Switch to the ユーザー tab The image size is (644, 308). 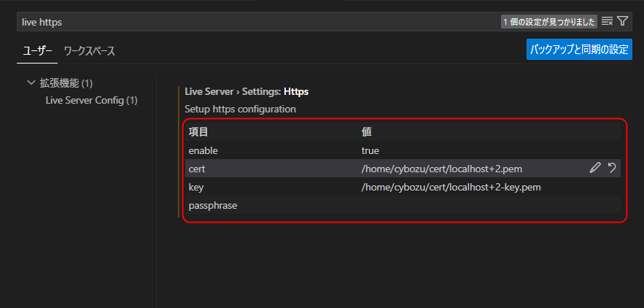[x=34, y=51]
